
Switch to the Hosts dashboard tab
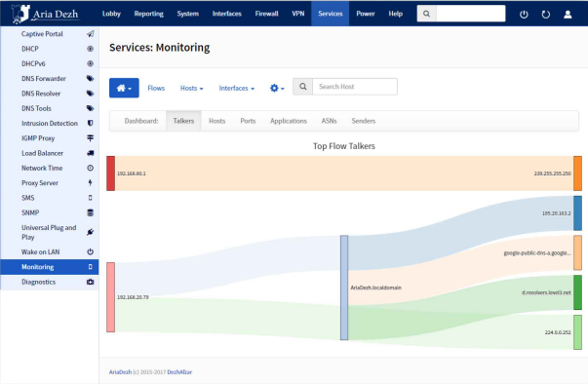(216, 121)
